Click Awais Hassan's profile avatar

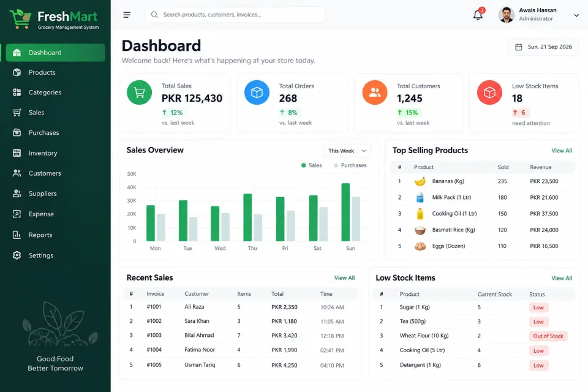pyautogui.click(x=507, y=15)
